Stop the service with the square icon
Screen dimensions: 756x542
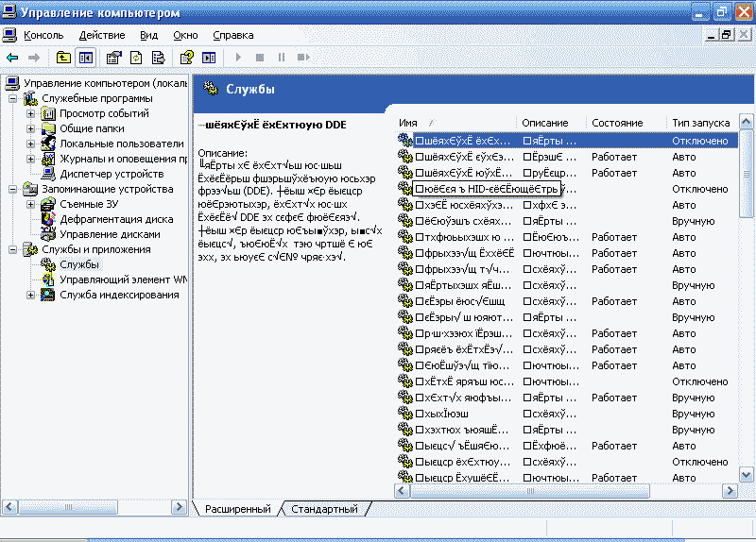[x=260, y=58]
